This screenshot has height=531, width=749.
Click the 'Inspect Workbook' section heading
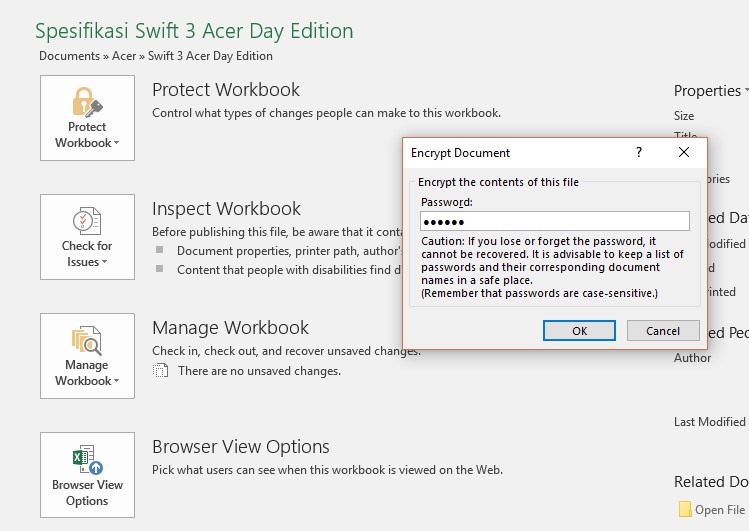(x=226, y=209)
